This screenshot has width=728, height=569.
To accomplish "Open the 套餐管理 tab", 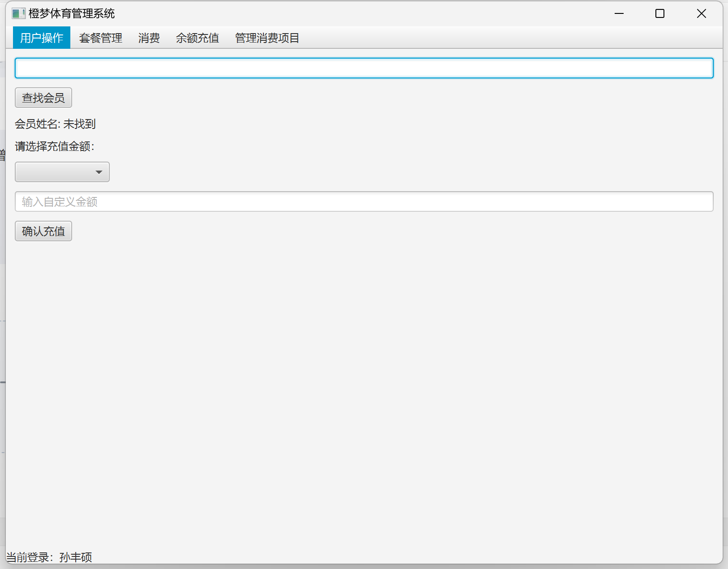I will [101, 38].
